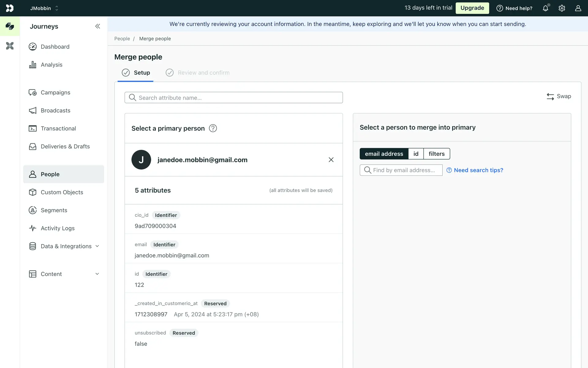Image resolution: width=588 pixels, height=368 pixels.
Task: Switch person search to filters
Action: (436, 154)
